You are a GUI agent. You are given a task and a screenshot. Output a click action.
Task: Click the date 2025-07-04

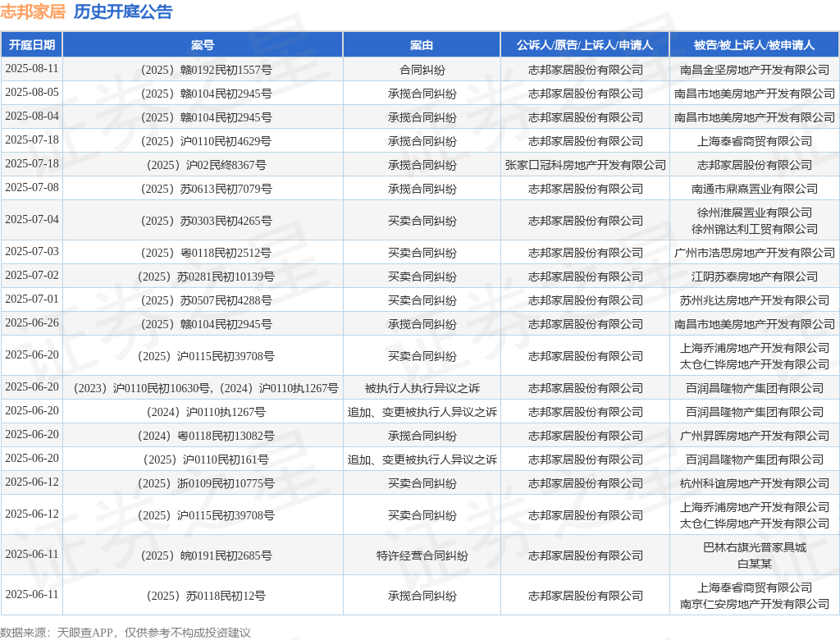coord(32,220)
